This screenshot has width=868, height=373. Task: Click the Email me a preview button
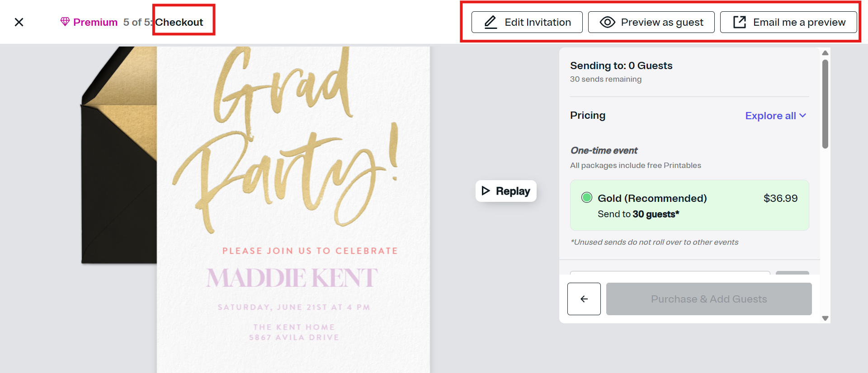click(x=788, y=22)
